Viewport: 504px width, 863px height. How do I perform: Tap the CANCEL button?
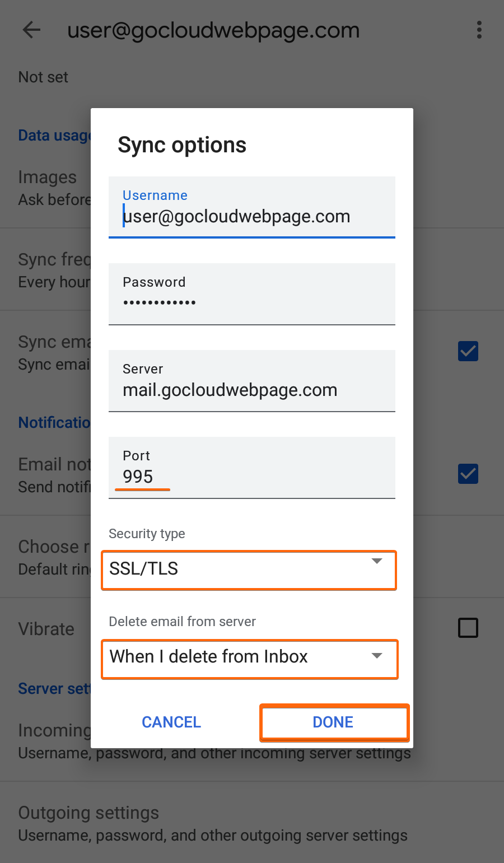(171, 722)
